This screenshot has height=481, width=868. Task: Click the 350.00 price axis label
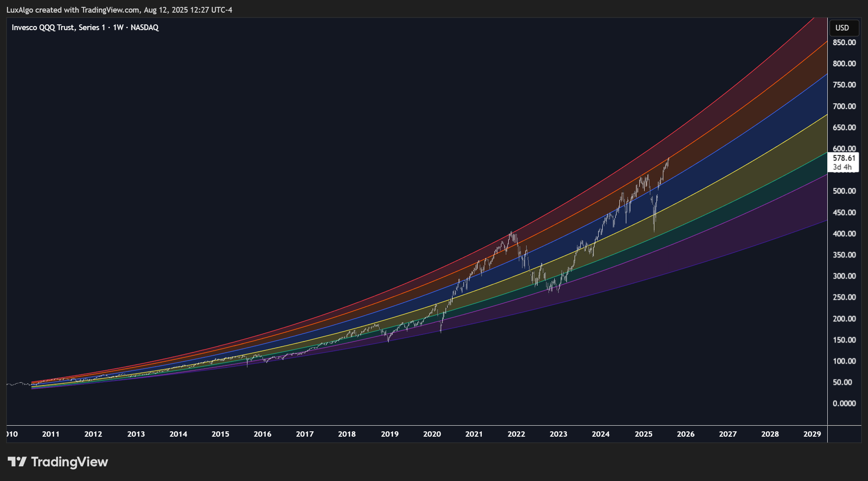(x=844, y=255)
